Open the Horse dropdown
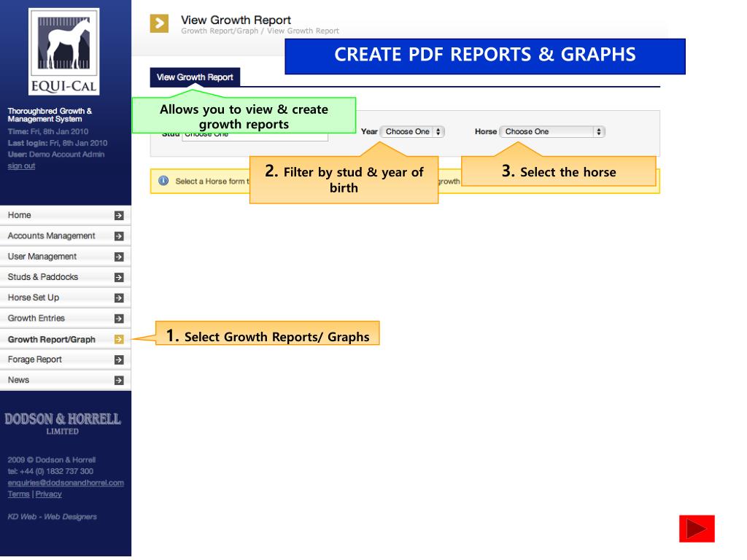The image size is (747, 560). 552,131
